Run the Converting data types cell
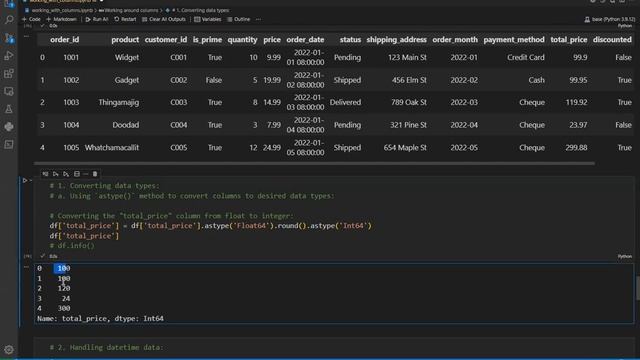The width and height of the screenshot is (640, 360). point(24,180)
